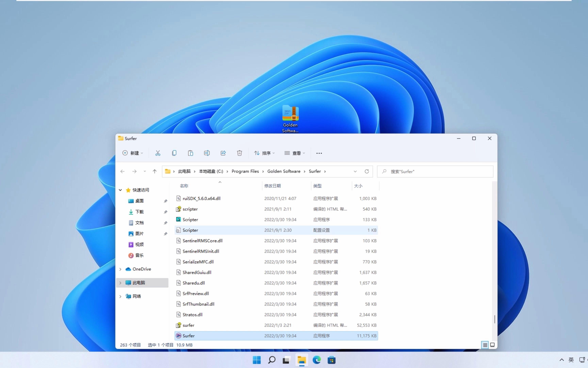Open 视频 in quick access
The width and height of the screenshot is (588, 368).
[x=139, y=244]
